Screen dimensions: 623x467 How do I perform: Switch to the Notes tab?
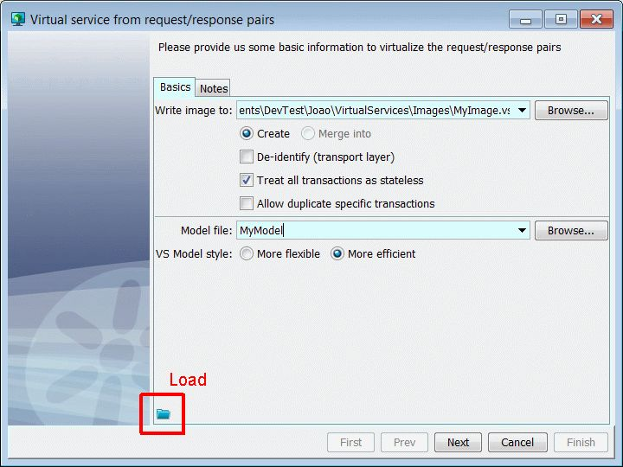click(214, 88)
